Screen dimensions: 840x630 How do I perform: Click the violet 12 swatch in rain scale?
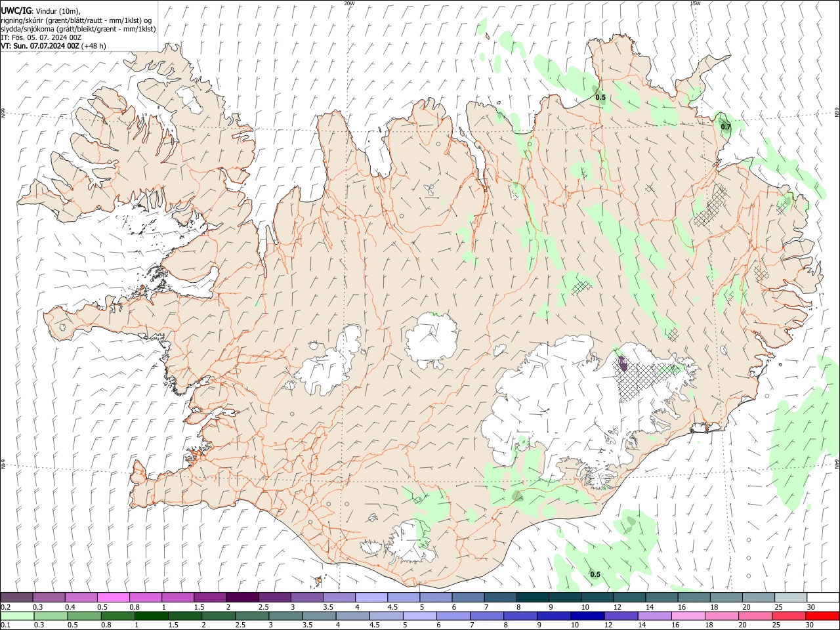click(620, 616)
